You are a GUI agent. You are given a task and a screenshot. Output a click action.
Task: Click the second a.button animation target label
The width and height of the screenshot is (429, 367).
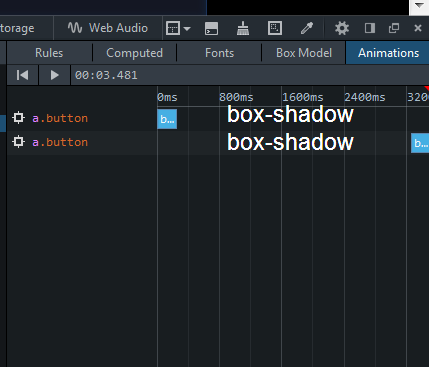[x=60, y=142]
